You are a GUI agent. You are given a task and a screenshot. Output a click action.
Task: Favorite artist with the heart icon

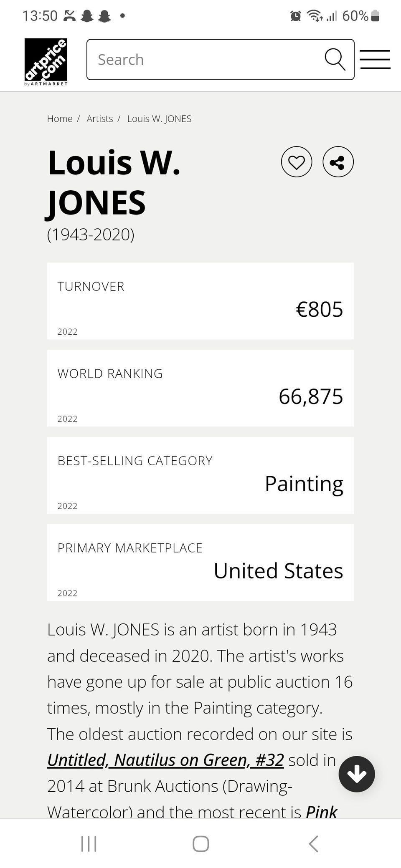click(x=297, y=162)
